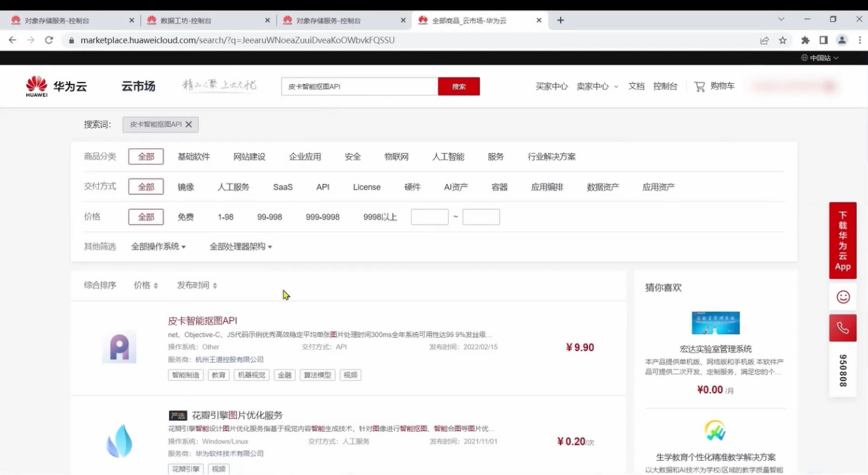Select 全部 in 商品分类 filter
The width and height of the screenshot is (868, 475).
point(146,156)
